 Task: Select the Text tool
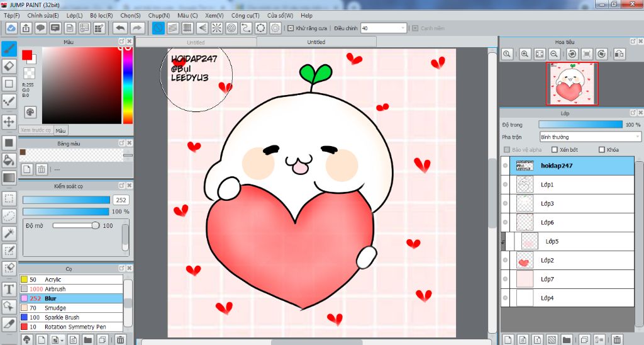coord(9,289)
